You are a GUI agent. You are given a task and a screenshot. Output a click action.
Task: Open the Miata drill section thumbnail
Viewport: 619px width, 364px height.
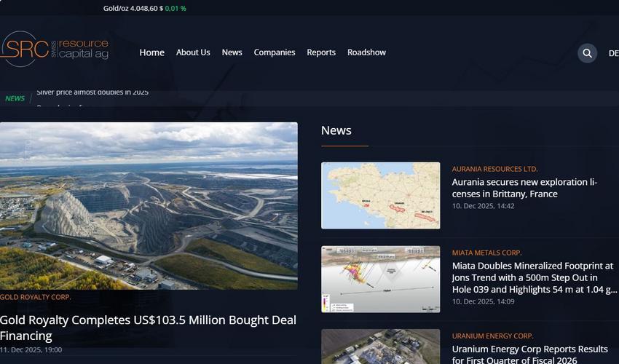(380, 279)
